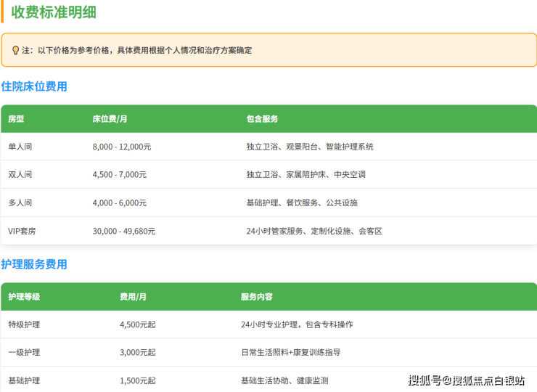
Task: Select the 多人间 room type cell
Action: click(20, 203)
